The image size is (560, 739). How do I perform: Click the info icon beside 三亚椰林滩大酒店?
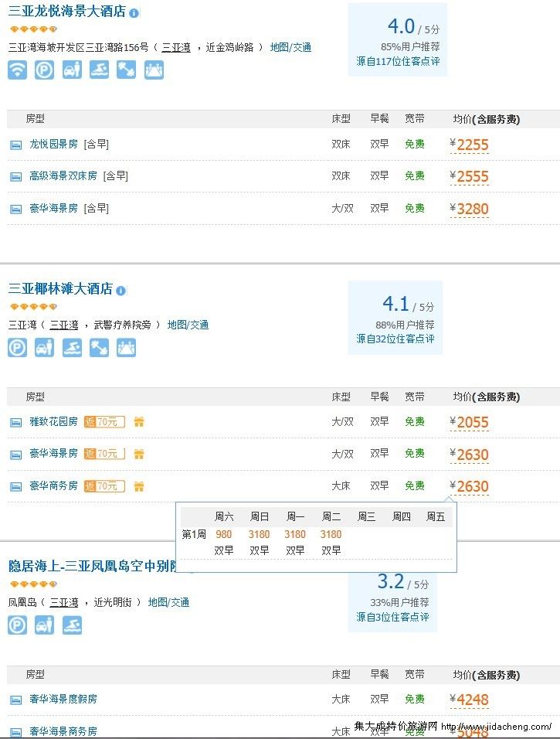coord(121,291)
